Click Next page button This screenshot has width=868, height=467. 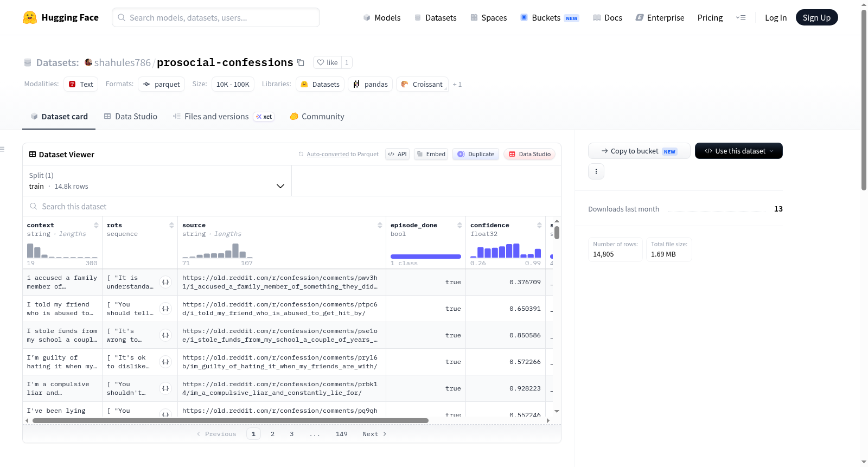point(374,434)
